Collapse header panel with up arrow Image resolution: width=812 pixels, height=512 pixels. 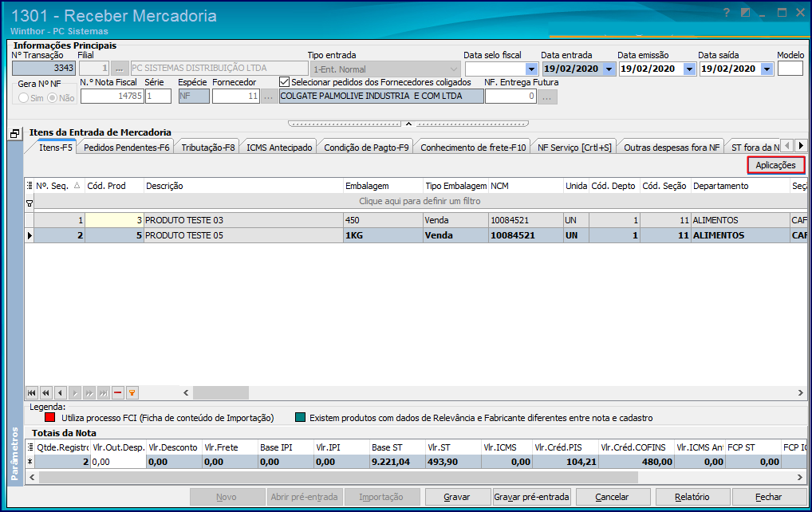[x=408, y=124]
